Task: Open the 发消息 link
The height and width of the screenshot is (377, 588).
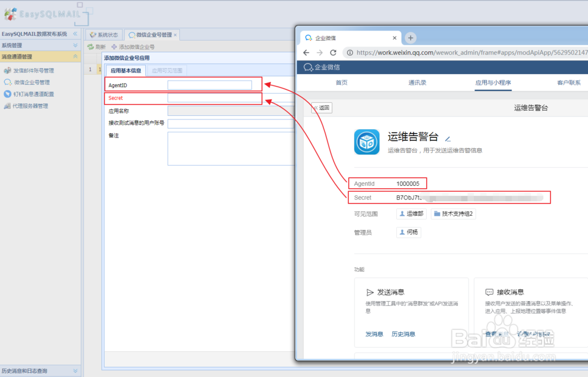Action: [x=374, y=334]
